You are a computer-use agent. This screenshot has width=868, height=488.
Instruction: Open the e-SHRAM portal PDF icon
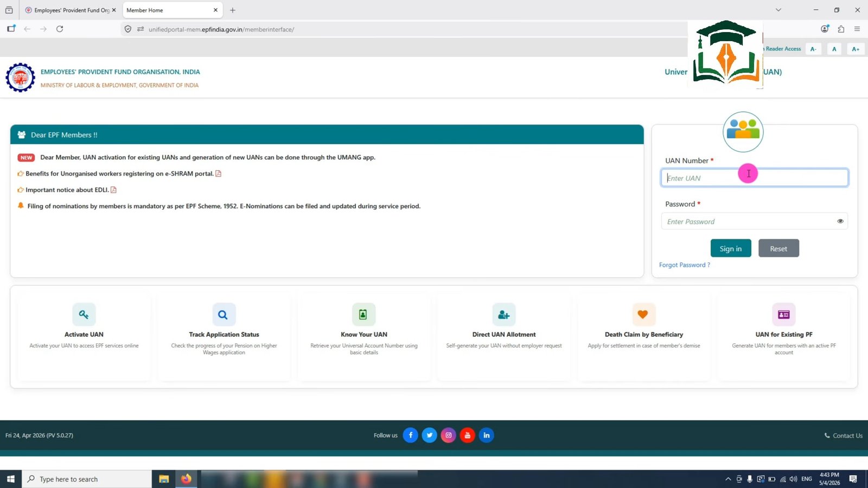(x=219, y=174)
